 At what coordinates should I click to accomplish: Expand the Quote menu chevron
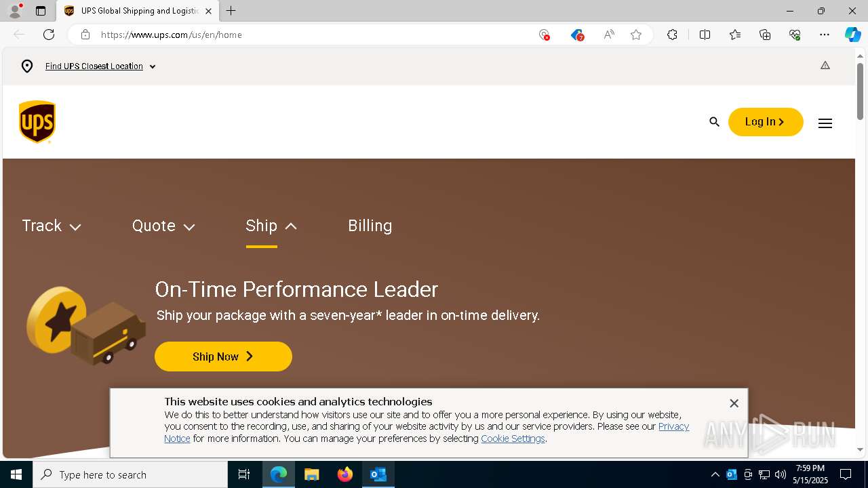point(189,227)
